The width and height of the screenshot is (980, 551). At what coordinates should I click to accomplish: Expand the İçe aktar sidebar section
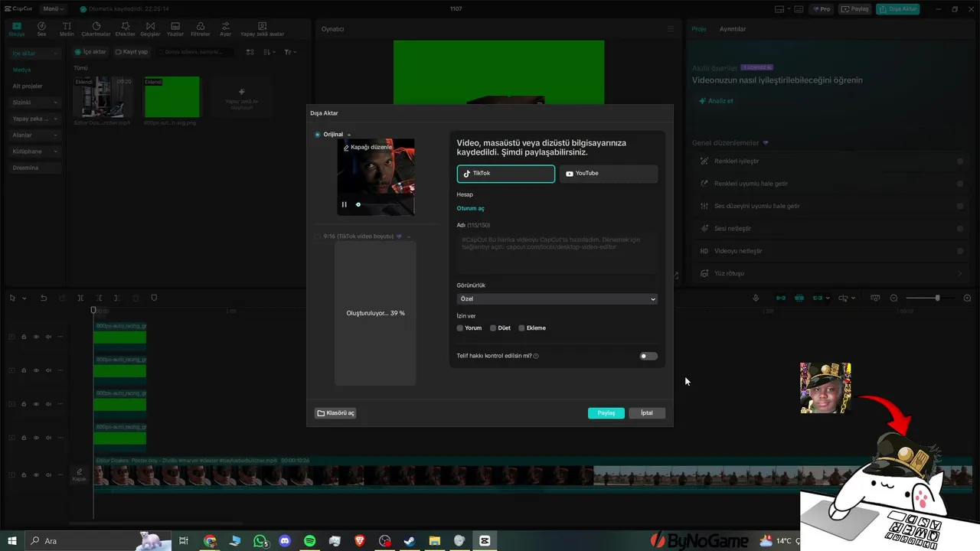[x=34, y=54]
